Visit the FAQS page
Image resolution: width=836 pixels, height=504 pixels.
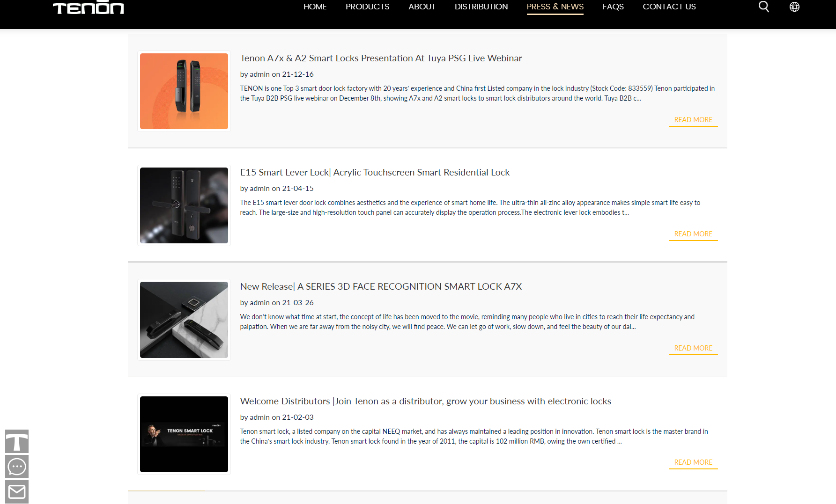point(613,7)
